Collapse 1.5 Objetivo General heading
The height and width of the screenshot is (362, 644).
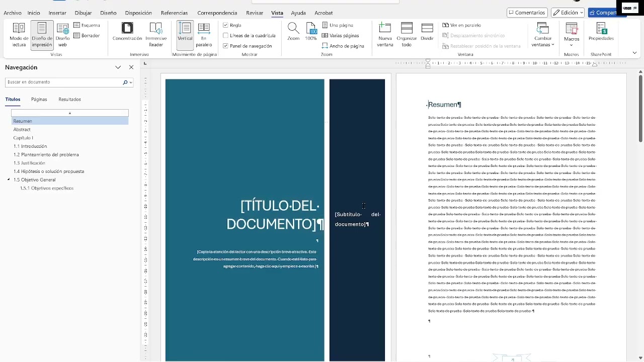(9, 179)
